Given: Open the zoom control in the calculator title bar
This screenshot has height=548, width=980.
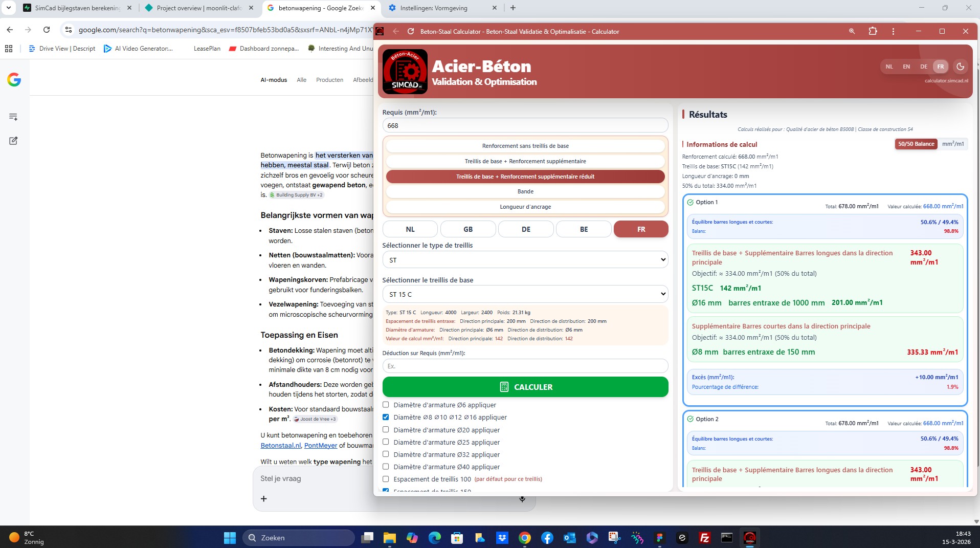Looking at the screenshot, I should click(x=851, y=31).
